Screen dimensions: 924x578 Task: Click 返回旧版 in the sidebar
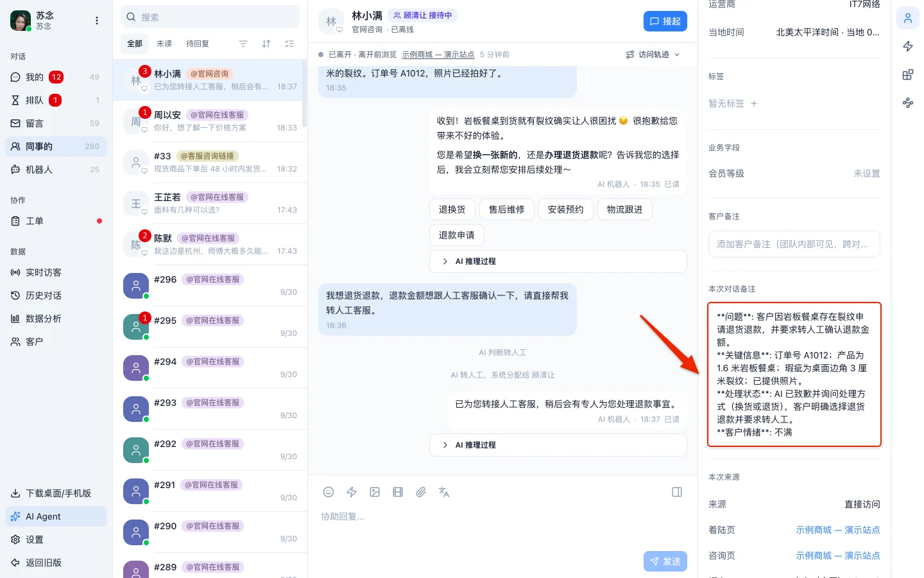56,563
